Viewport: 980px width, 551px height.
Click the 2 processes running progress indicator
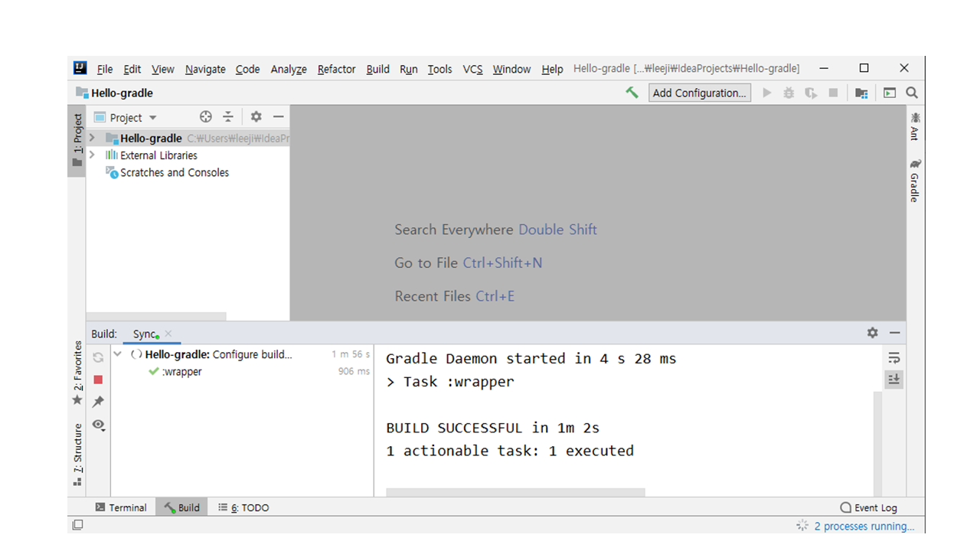click(x=863, y=526)
